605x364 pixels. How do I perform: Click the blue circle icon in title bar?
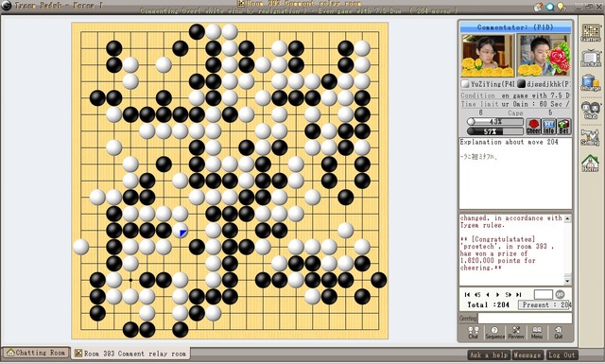coord(550,7)
